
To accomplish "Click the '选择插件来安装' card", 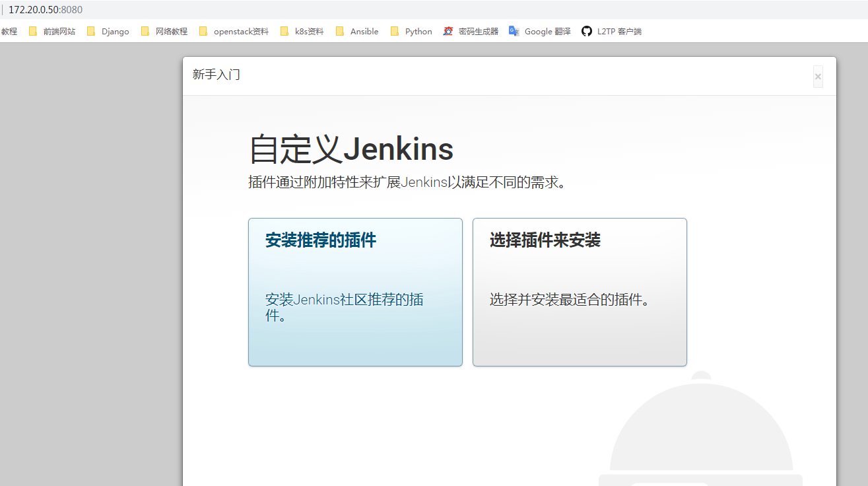I will (580, 292).
